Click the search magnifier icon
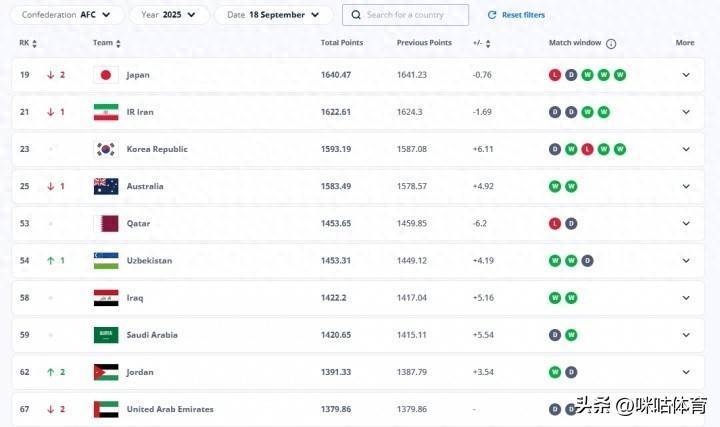This screenshot has height=427, width=720. click(356, 15)
